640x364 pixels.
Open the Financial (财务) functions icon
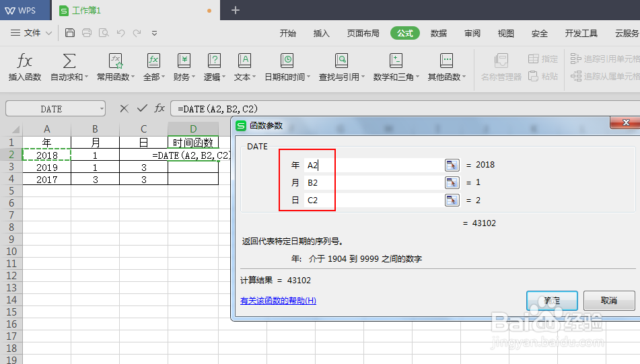pos(184,61)
